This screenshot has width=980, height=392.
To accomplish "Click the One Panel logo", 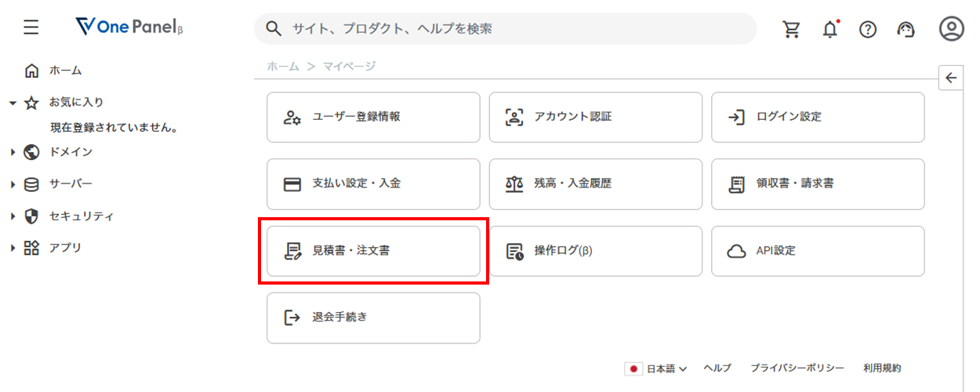I will [130, 28].
